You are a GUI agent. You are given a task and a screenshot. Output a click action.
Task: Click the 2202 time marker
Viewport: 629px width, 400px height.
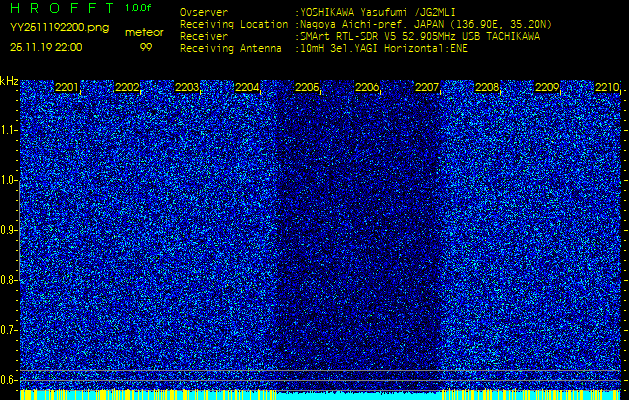tap(127, 87)
